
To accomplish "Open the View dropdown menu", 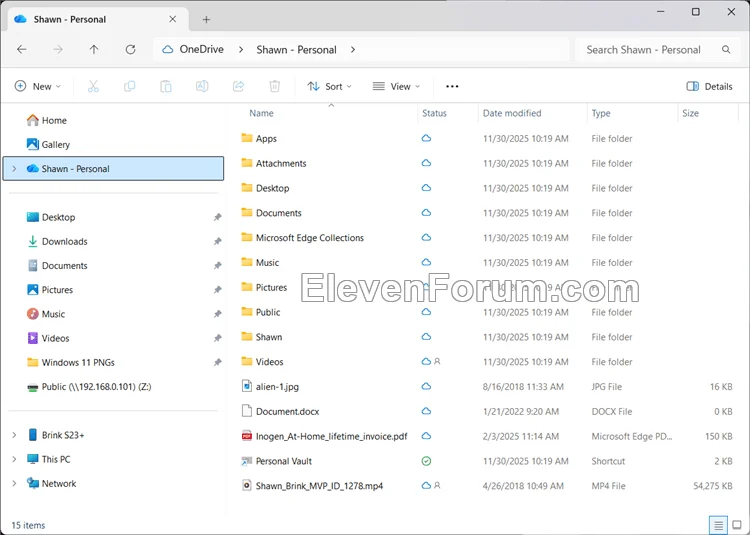I will click(396, 87).
